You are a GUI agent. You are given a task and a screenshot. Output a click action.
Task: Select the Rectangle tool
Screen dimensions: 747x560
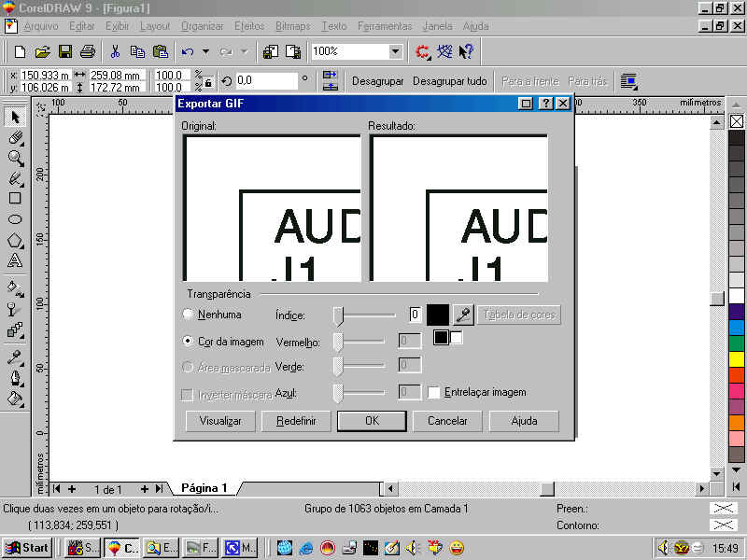15,198
